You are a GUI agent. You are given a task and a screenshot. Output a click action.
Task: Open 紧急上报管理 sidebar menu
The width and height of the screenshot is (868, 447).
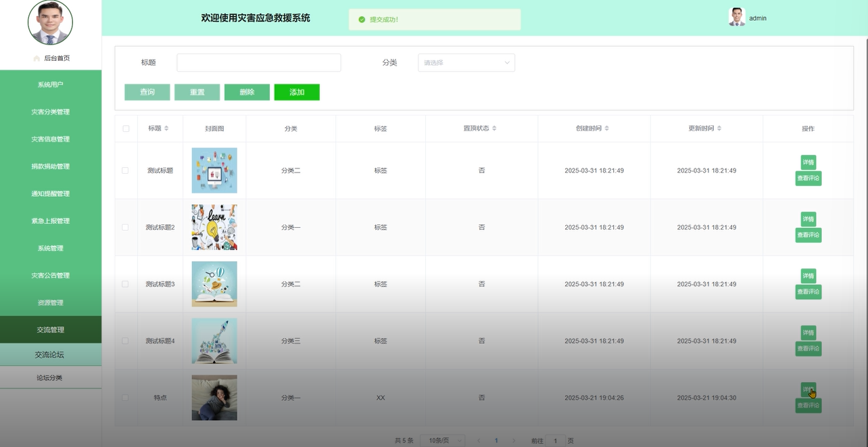(x=51, y=221)
